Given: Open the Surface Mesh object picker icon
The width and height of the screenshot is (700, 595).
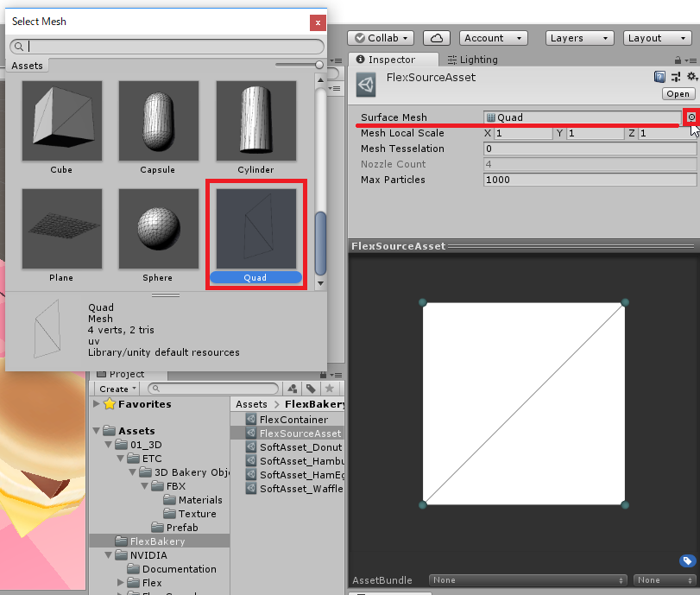Looking at the screenshot, I should click(x=691, y=117).
